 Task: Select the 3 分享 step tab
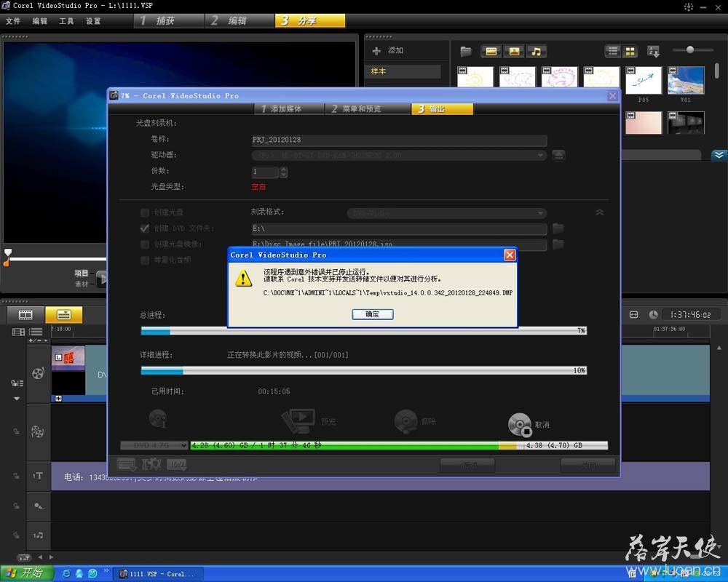(310, 20)
